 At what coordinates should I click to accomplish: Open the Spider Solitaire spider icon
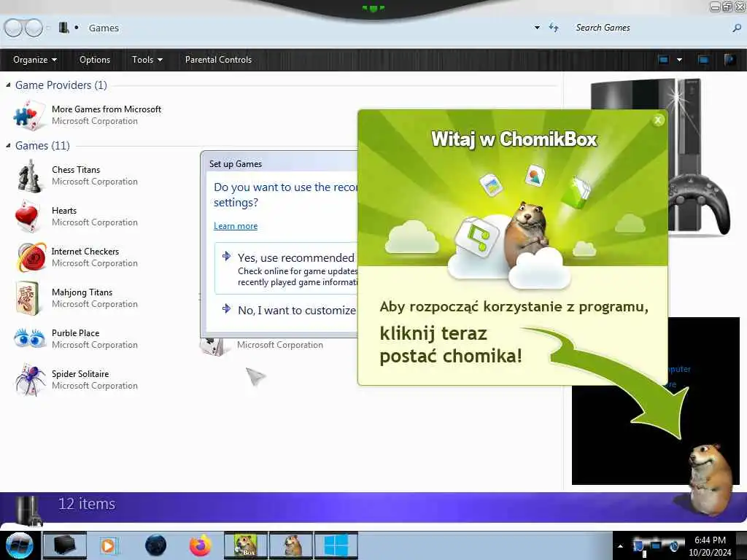[30, 379]
